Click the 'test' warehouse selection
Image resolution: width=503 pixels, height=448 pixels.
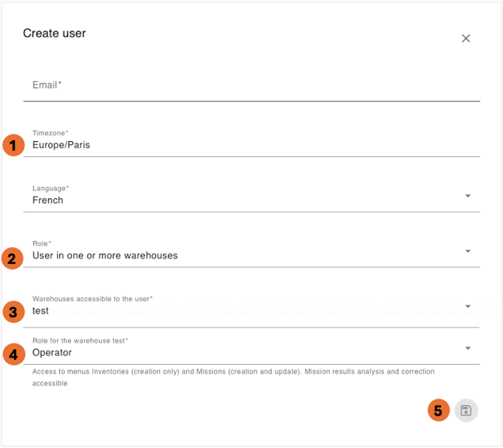point(41,311)
